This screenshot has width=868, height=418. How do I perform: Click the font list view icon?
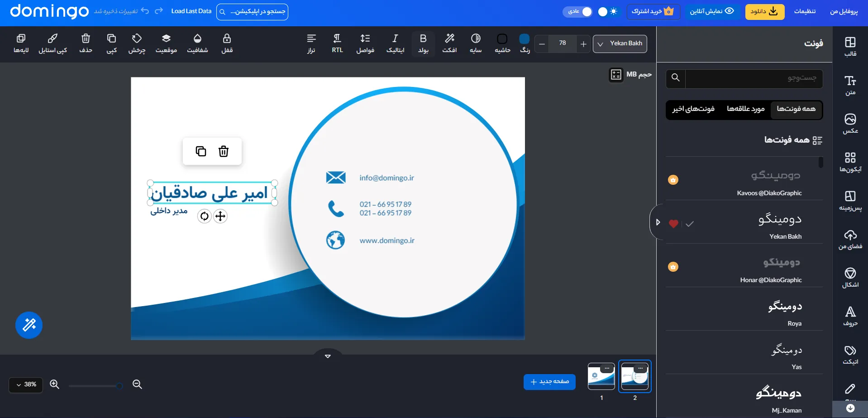(x=817, y=140)
